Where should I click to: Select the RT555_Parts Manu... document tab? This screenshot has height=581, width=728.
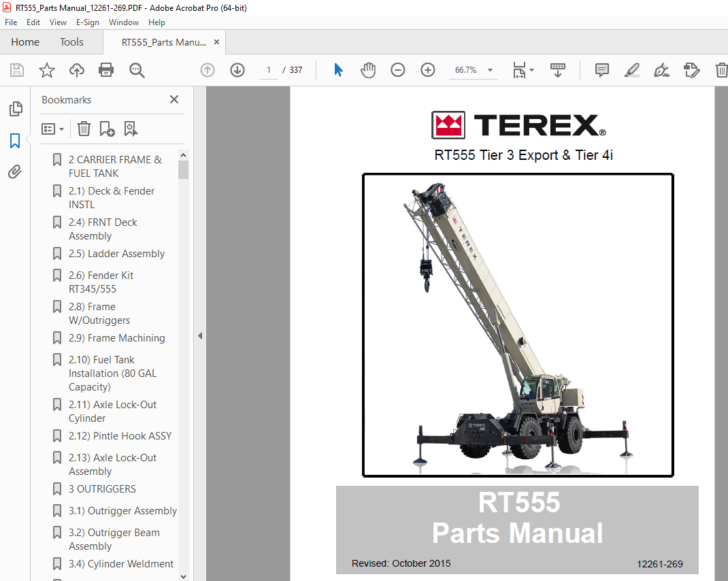164,42
